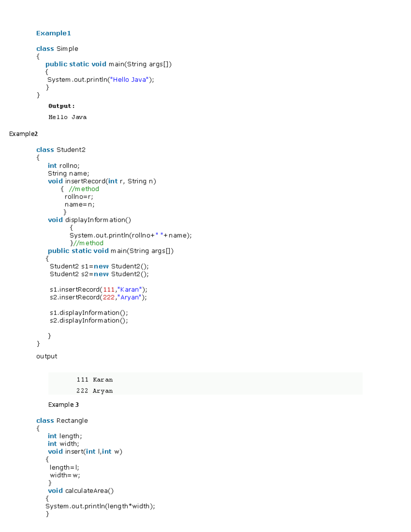Click the "Hello Java" string literal
Viewport: 411px width, 532px height.
point(129,79)
